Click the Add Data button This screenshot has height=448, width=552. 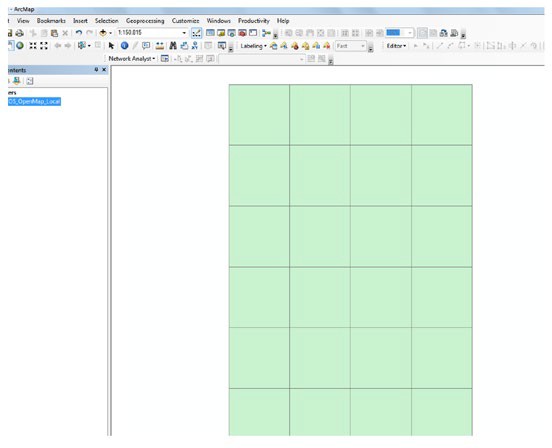[103, 33]
